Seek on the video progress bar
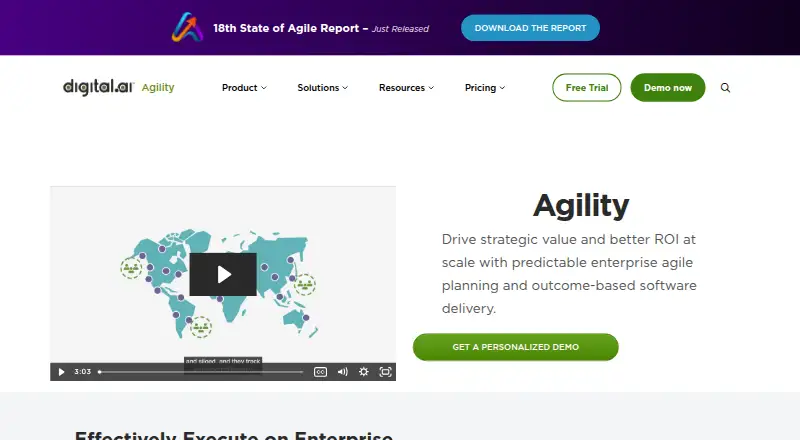Screen dimensions: 800x440 pos(201,372)
